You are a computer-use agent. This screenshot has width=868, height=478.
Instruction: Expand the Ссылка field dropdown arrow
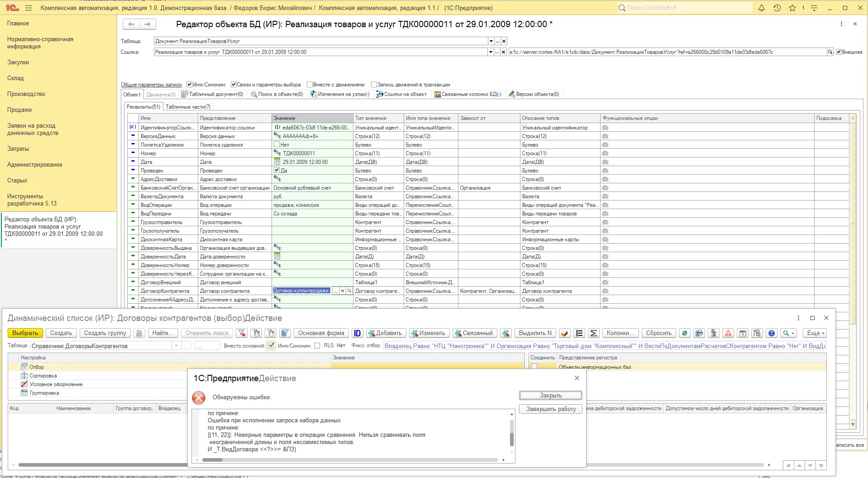coord(491,52)
